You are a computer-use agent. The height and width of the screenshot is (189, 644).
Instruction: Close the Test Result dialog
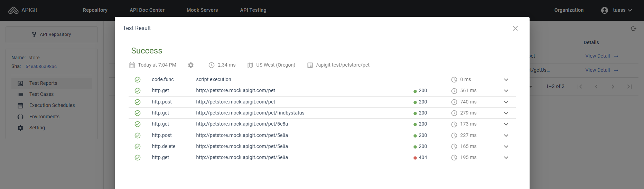point(515,28)
